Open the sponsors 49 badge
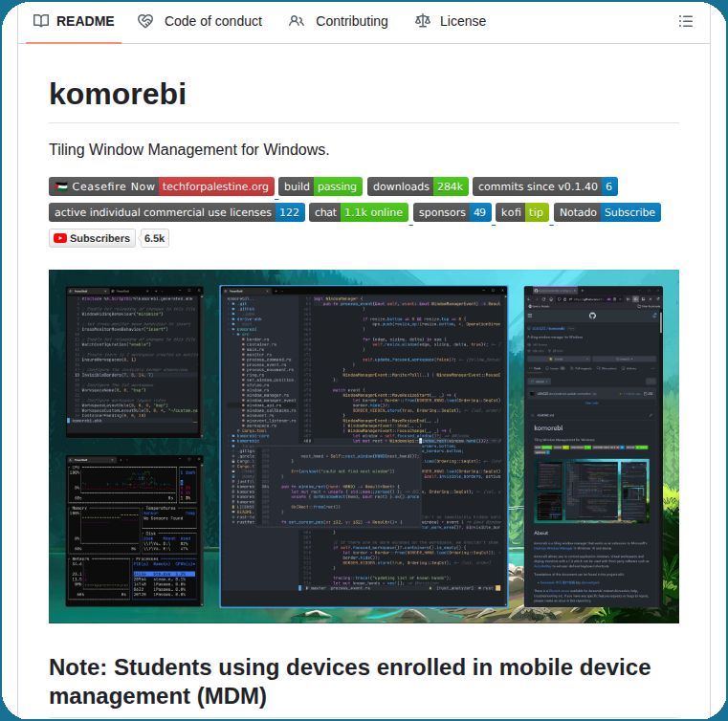Image resolution: width=728 pixels, height=721 pixels. pyautogui.click(x=452, y=212)
